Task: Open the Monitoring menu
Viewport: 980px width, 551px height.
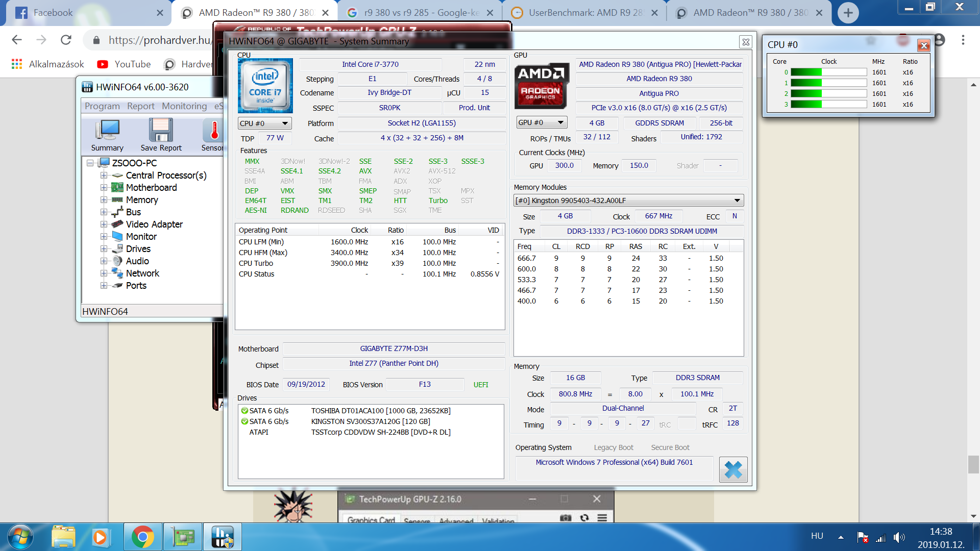Action: [184, 106]
